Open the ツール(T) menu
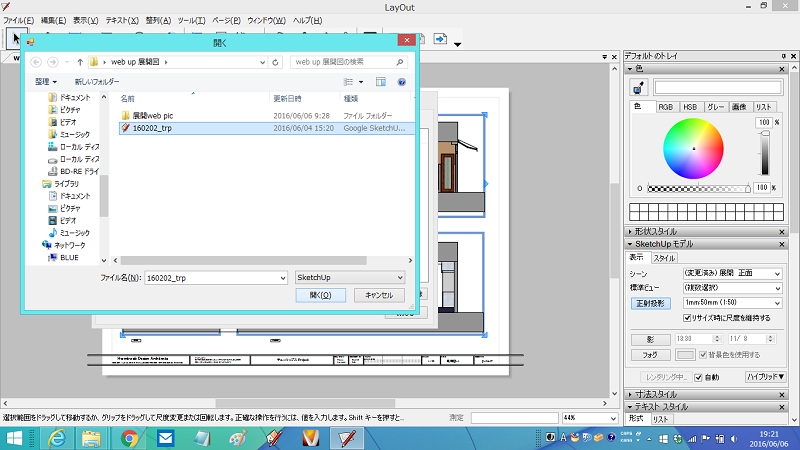The image size is (800, 450). (x=183, y=20)
